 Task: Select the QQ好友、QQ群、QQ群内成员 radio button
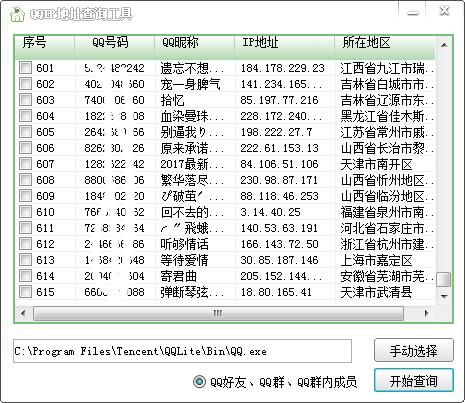199,381
